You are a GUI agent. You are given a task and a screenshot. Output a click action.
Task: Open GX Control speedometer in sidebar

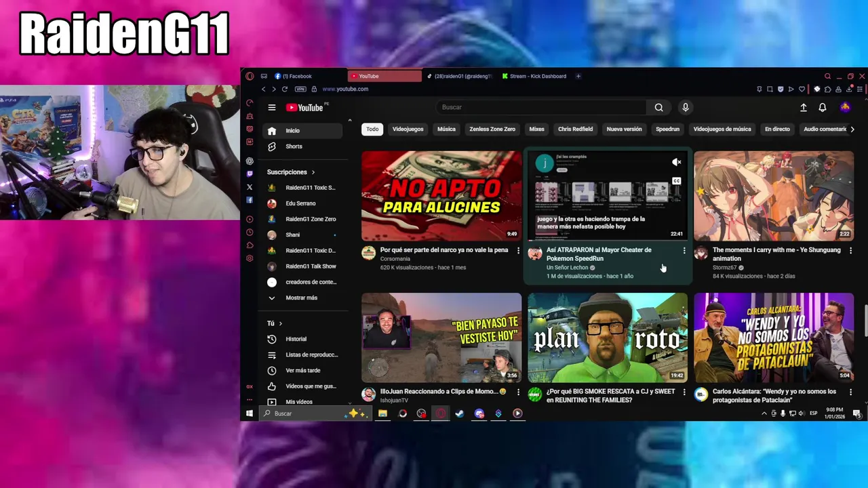click(250, 103)
